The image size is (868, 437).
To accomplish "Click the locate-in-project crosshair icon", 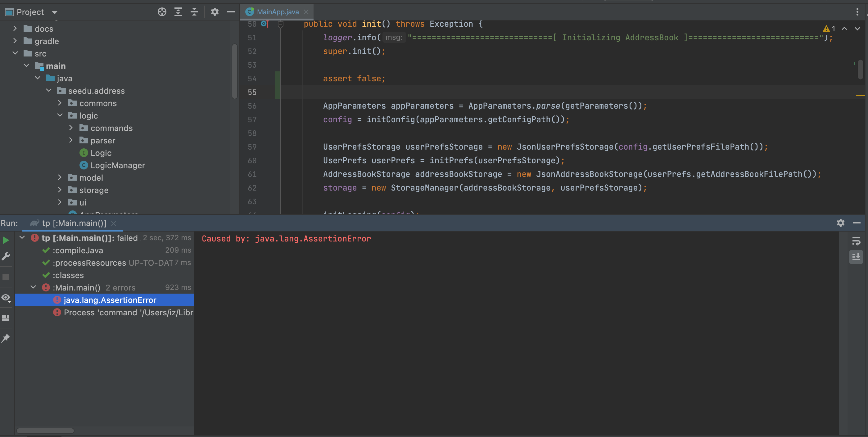I will pyautogui.click(x=162, y=12).
